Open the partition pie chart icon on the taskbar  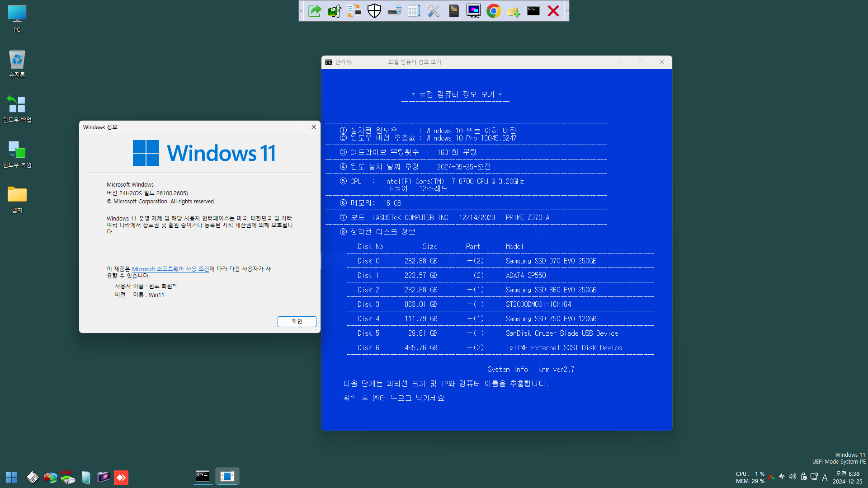pos(50,477)
